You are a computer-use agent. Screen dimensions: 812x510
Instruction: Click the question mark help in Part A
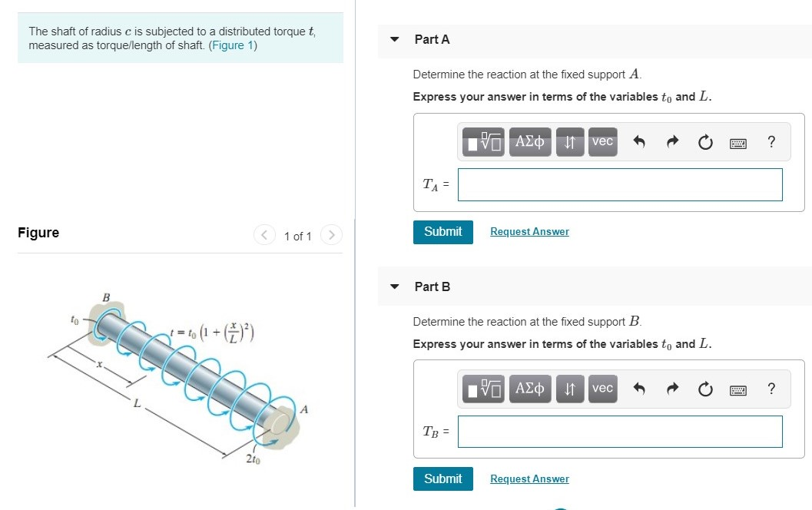tap(771, 141)
